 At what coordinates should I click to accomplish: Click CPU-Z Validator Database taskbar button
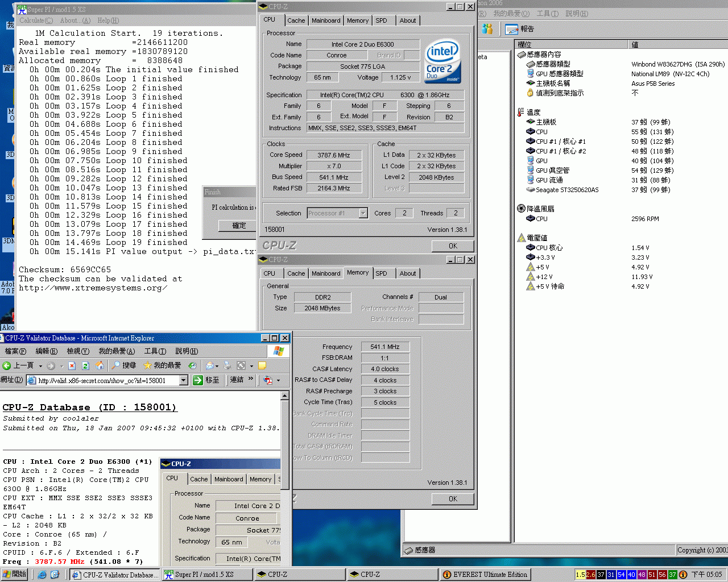coord(114,575)
